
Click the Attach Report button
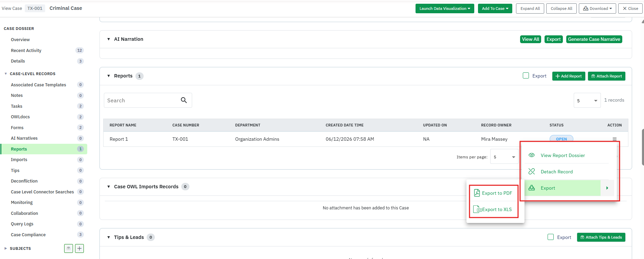[x=607, y=76]
